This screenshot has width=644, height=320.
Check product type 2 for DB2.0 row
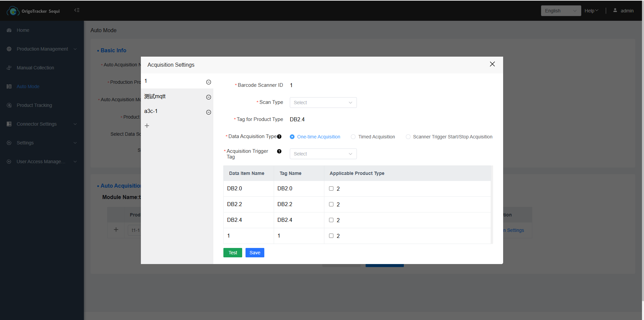click(331, 189)
